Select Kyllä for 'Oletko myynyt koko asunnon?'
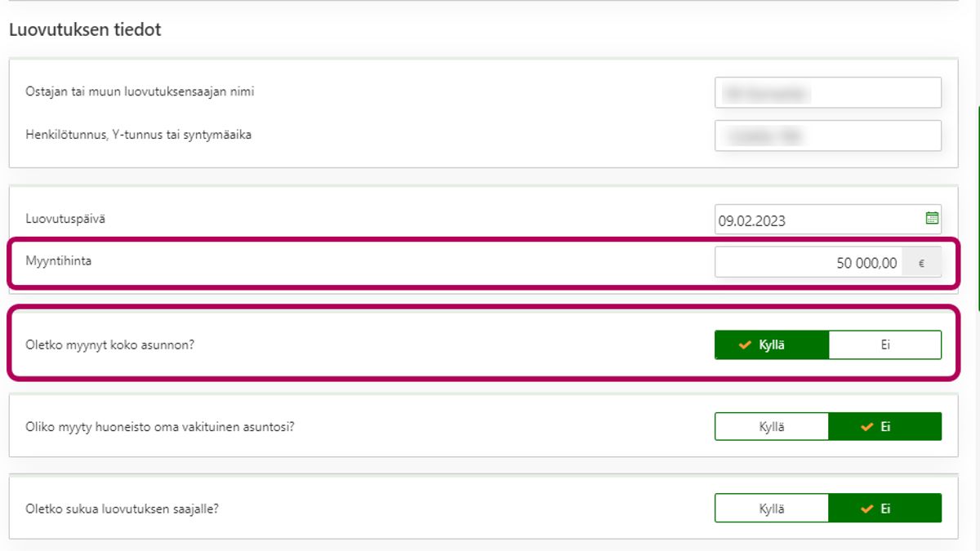 [x=772, y=345]
